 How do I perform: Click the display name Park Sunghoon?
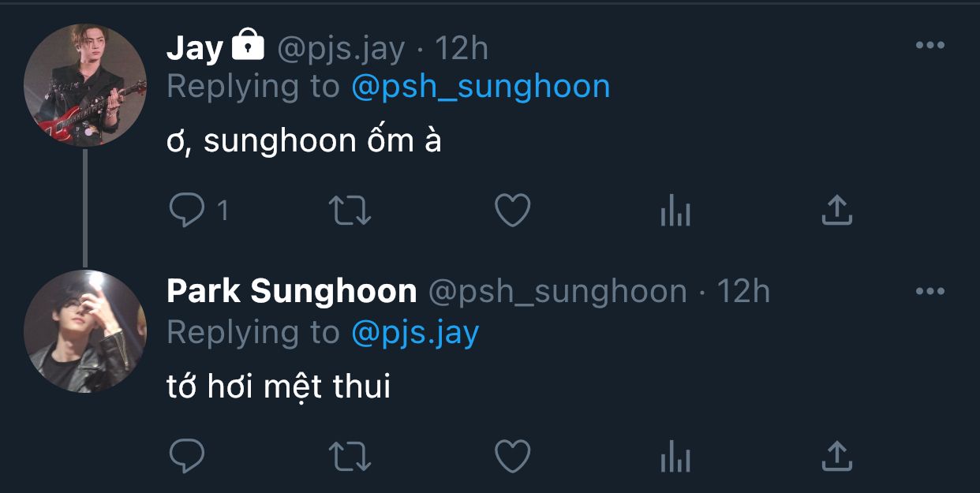pyautogui.click(x=292, y=292)
